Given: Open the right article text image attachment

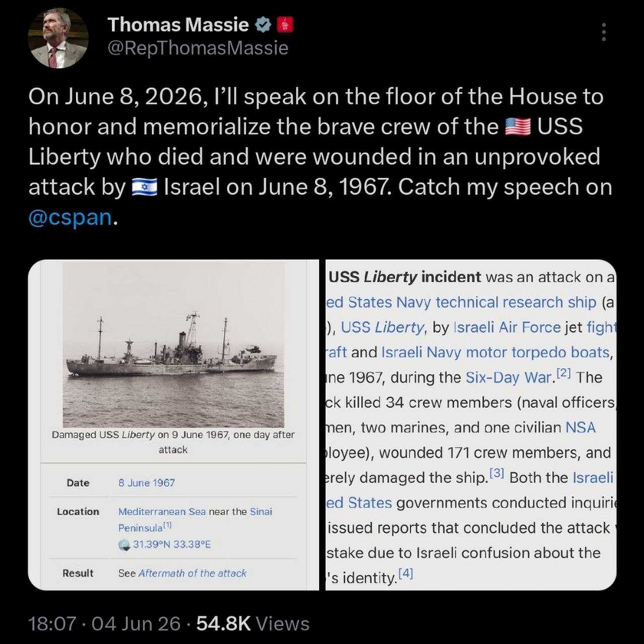Looking at the screenshot, I should (x=471, y=425).
